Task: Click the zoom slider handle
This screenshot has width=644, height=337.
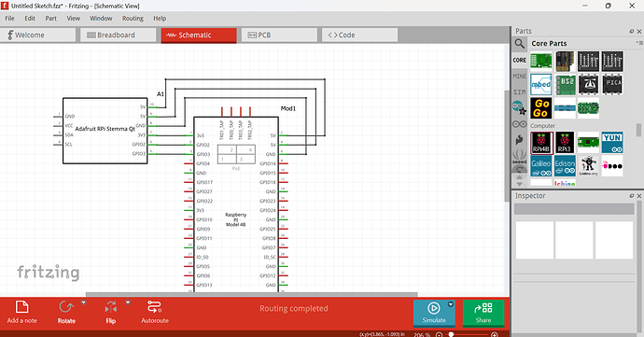Action: (451, 334)
